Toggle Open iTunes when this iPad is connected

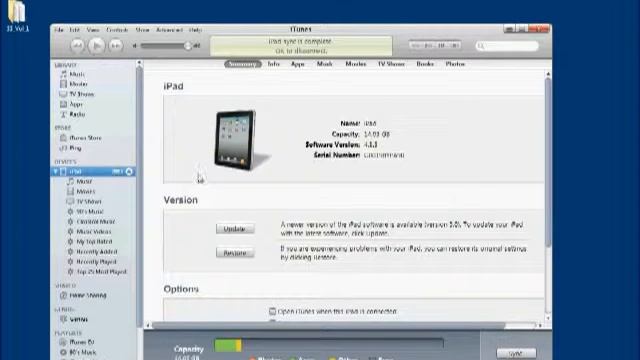tap(273, 311)
